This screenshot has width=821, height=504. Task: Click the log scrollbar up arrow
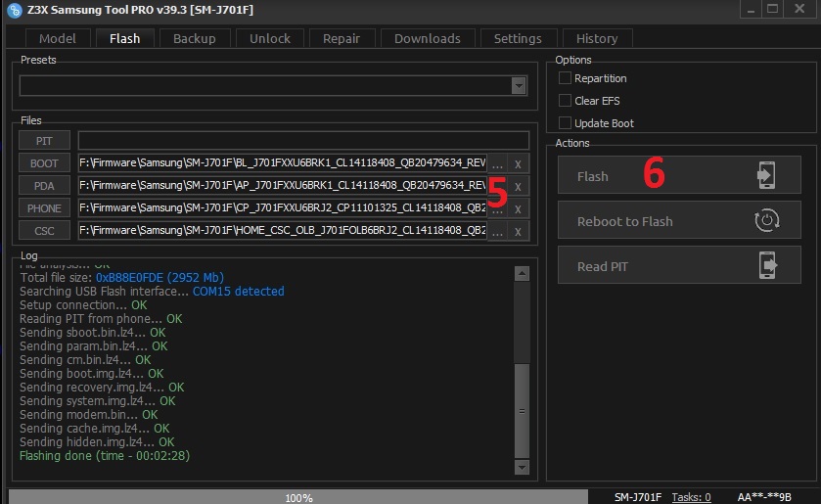(522, 273)
